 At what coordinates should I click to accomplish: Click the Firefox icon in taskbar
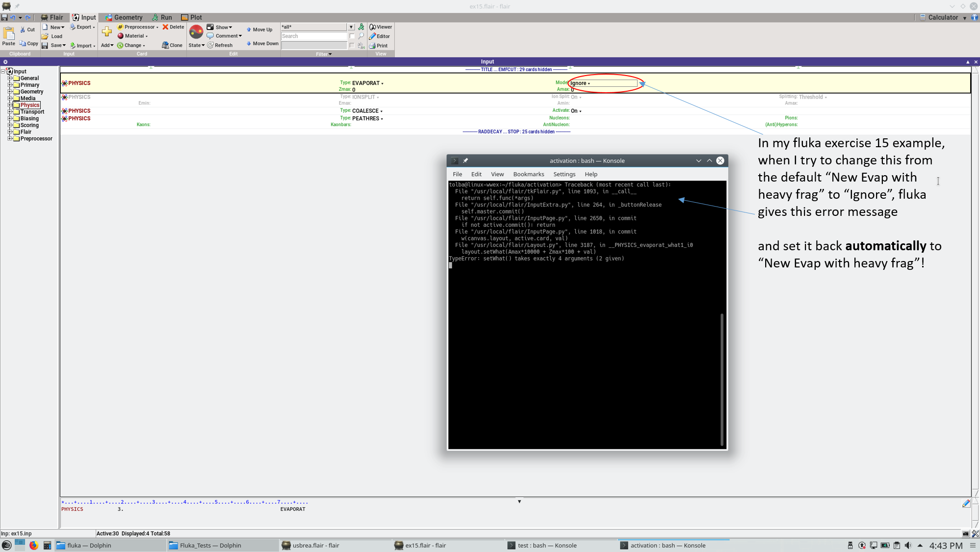point(33,545)
